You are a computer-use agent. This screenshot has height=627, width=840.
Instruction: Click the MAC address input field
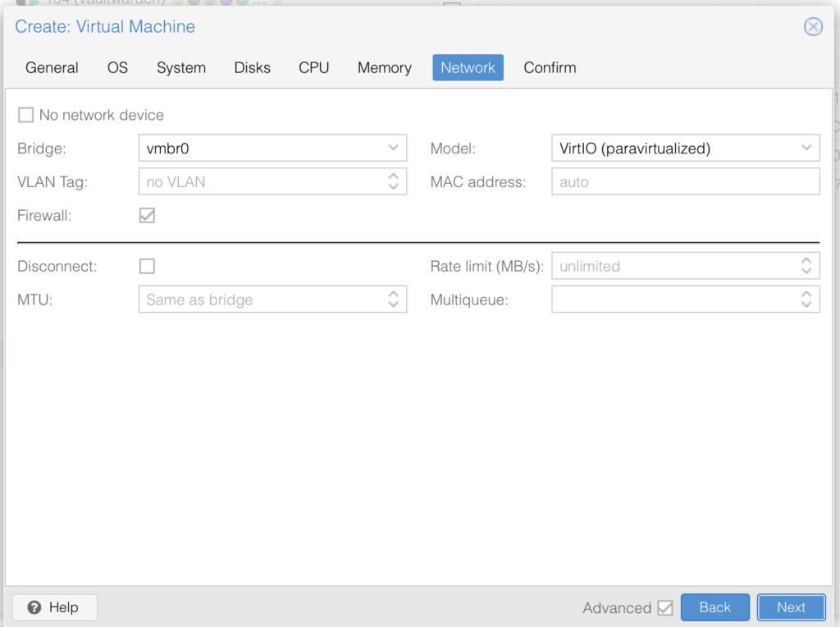(685, 182)
